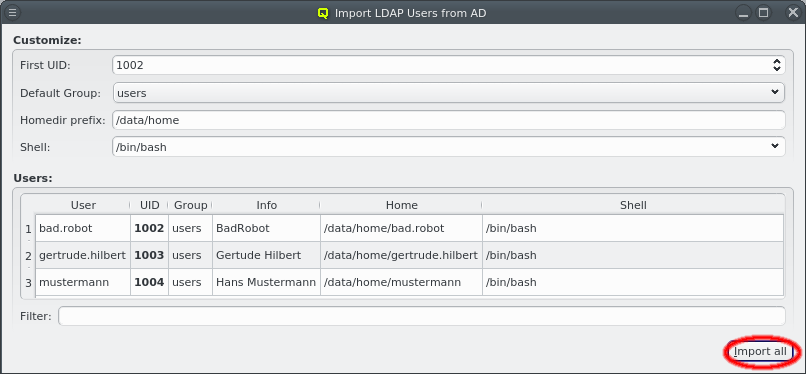
Task: Click the /bin/bash shell cell for mustermann
Action: click(x=633, y=282)
